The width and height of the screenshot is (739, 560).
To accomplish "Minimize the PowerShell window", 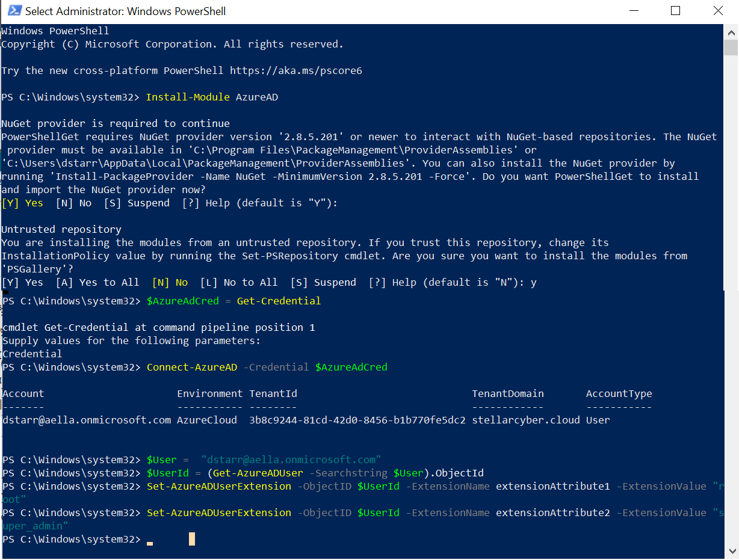I will coord(632,11).
